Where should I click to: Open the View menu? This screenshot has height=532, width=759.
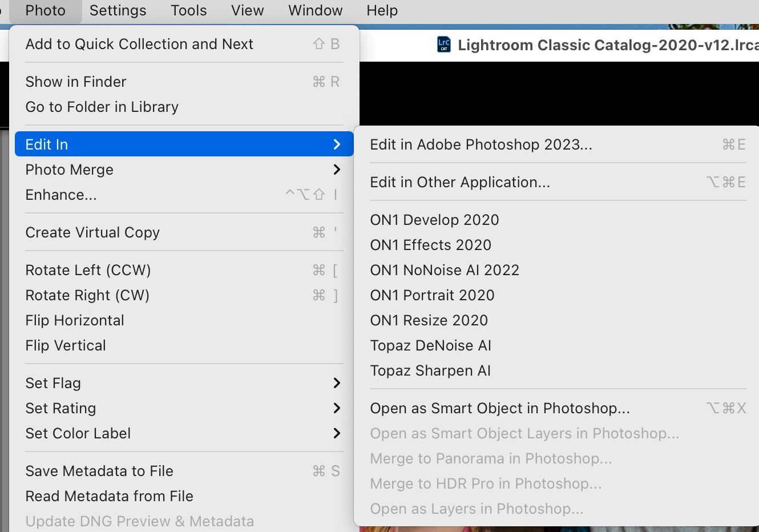click(x=248, y=11)
